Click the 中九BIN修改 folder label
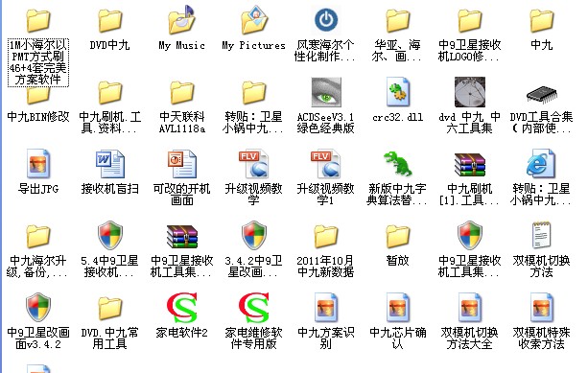This screenshot has height=373, width=588. pos(38,117)
